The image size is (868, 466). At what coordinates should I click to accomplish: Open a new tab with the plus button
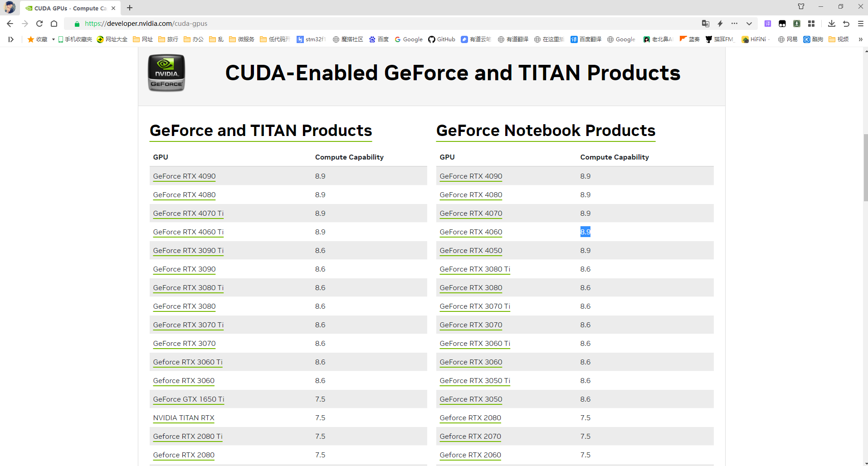coord(130,8)
